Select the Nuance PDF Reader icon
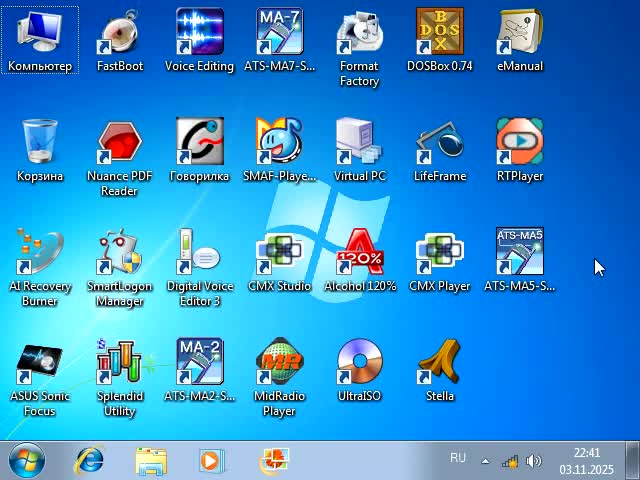This screenshot has width=640, height=480. click(119, 144)
